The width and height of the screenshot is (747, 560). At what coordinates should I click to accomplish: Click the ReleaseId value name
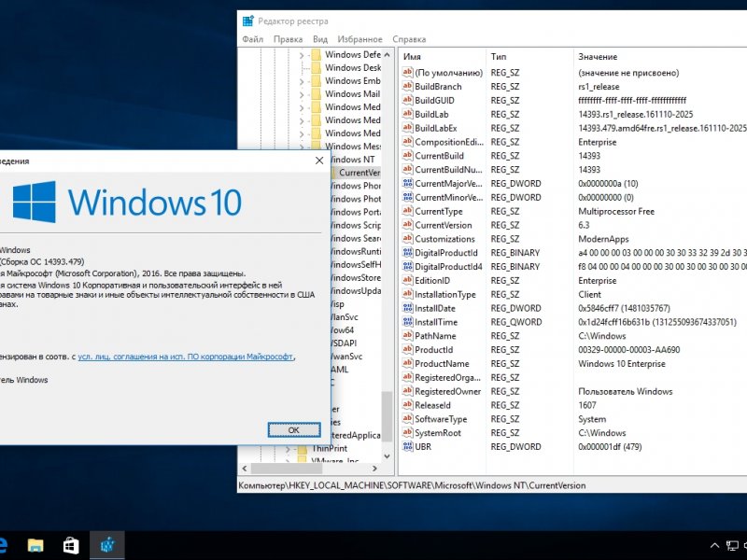coord(432,405)
